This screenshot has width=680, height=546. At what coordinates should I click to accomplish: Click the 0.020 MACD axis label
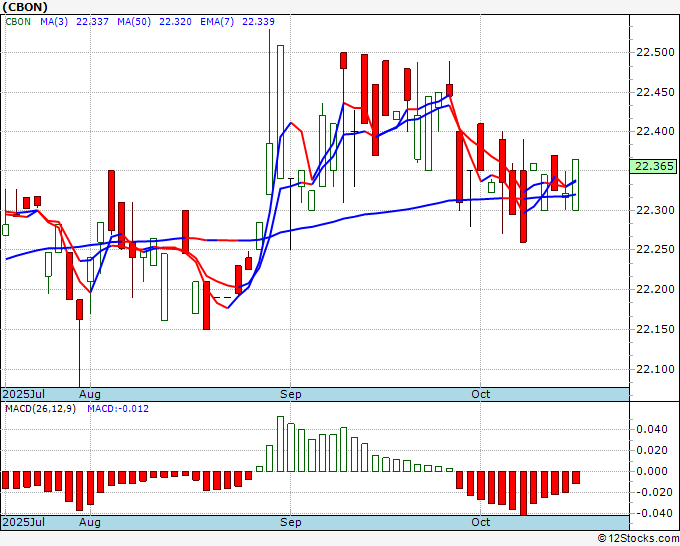pos(652,450)
